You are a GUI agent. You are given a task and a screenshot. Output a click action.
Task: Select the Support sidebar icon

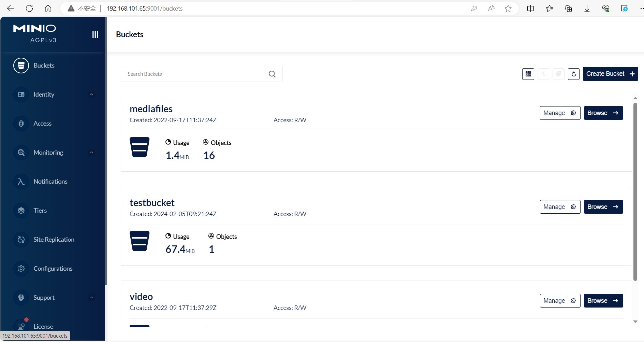point(21,298)
